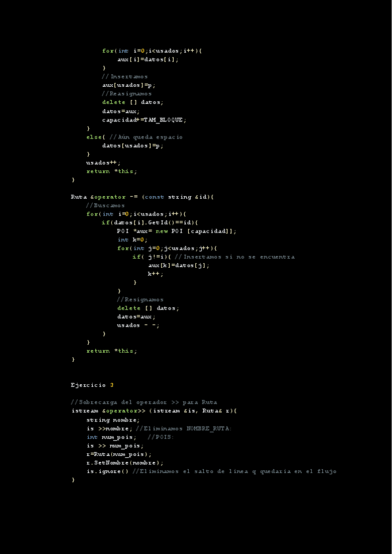Click the "capacidad+=TAM_BLOQUE;" line
Viewport: 392px width, 554px height.
click(144, 120)
